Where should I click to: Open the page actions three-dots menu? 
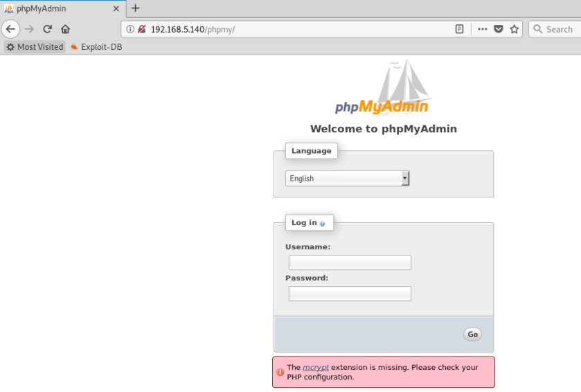482,29
